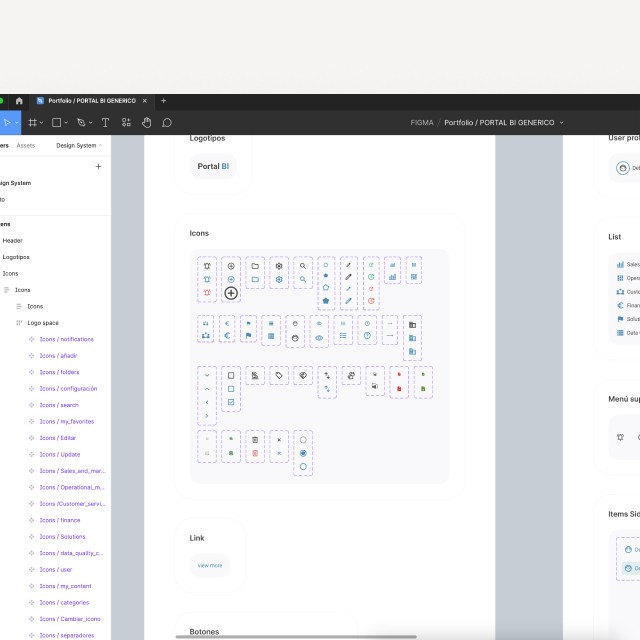
Task: Select the Logotipos layer
Action: pyautogui.click(x=16, y=257)
